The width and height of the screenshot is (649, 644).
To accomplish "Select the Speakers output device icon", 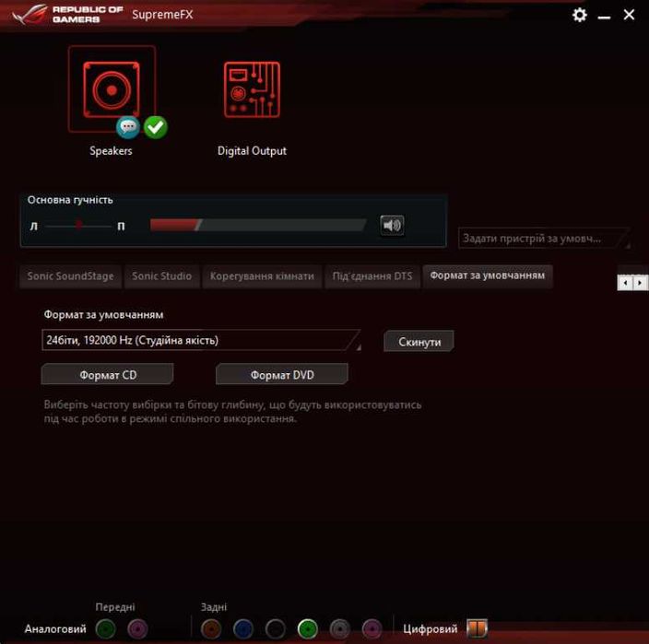I will click(x=112, y=89).
